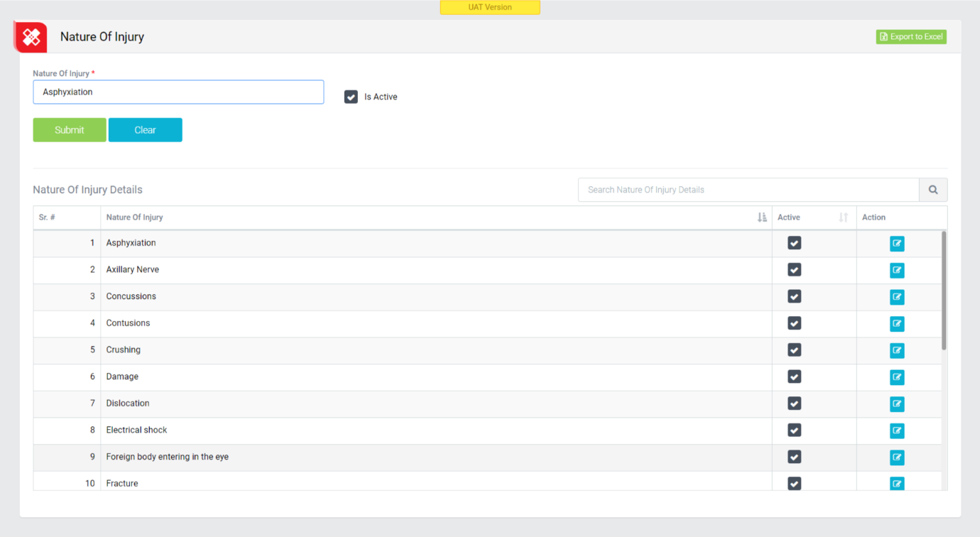Edit the Dislocation record

[x=897, y=404]
